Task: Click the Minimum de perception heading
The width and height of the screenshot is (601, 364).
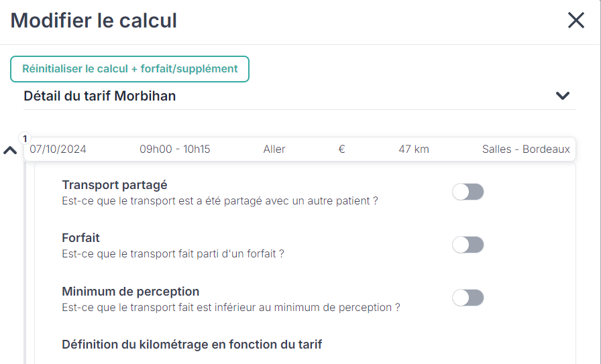Action: (x=131, y=292)
